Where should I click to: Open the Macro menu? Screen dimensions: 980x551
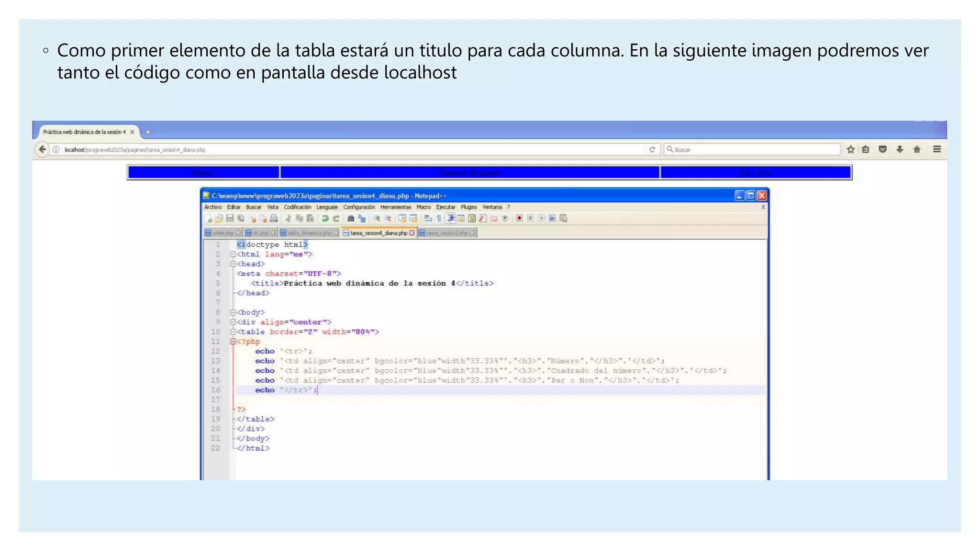[x=423, y=207]
